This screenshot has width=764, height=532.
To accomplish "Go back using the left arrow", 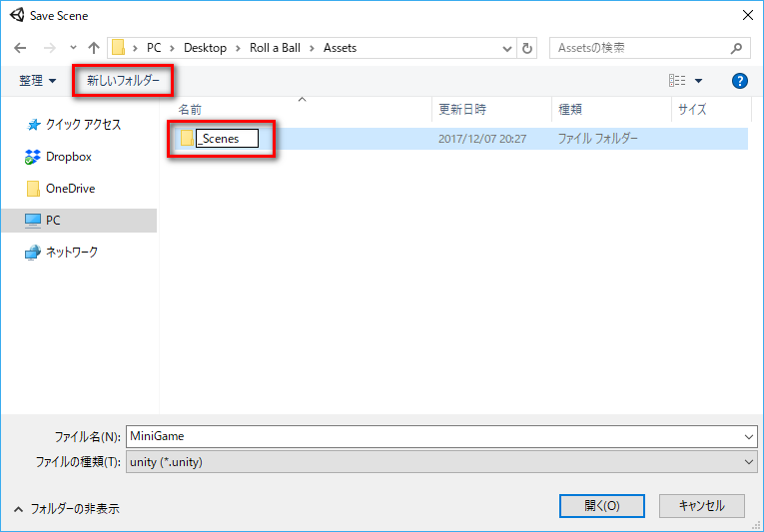I will (x=20, y=48).
